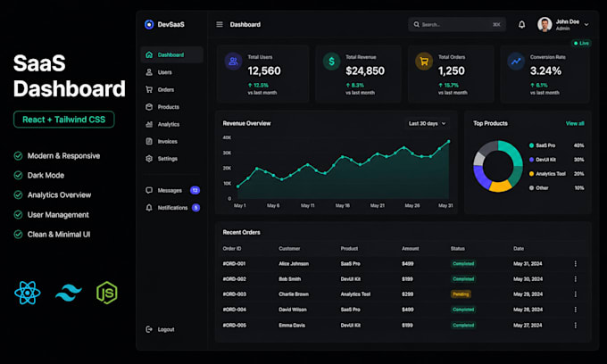The width and height of the screenshot is (607, 364).
Task: Click the Other legend entry
Action: point(557,188)
